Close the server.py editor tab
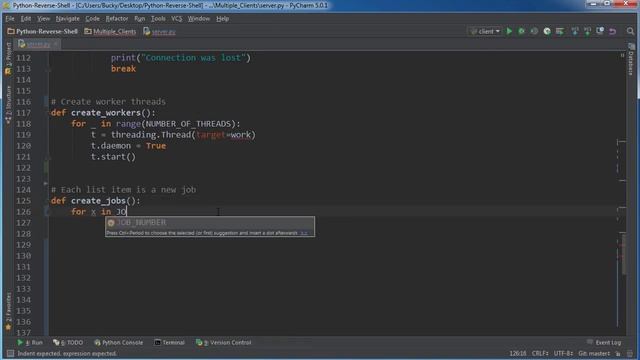Viewport: 640px width, 360px height. click(x=56, y=44)
